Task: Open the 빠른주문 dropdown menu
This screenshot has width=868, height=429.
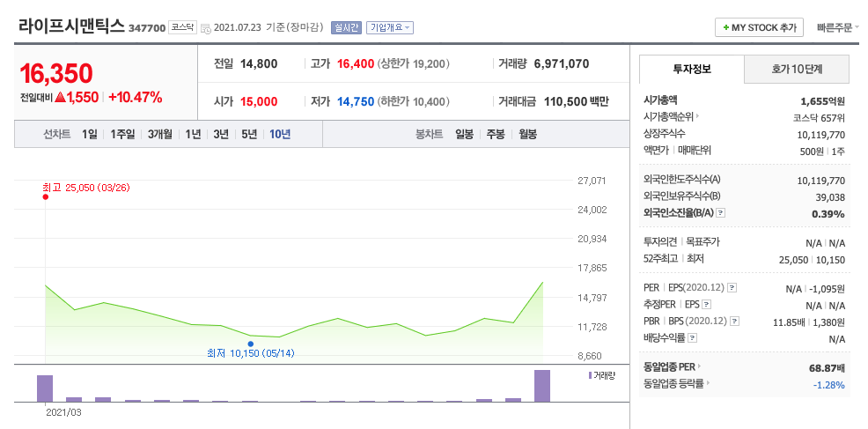Action: pyautogui.click(x=837, y=27)
